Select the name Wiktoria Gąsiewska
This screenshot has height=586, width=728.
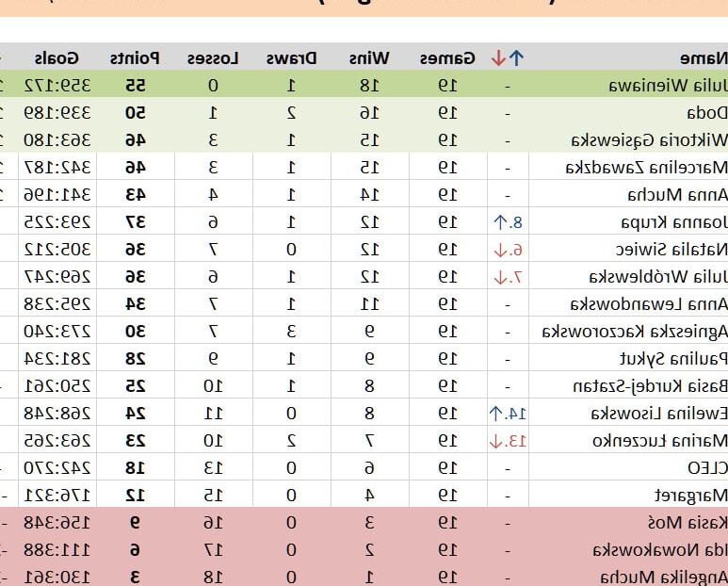[650, 140]
